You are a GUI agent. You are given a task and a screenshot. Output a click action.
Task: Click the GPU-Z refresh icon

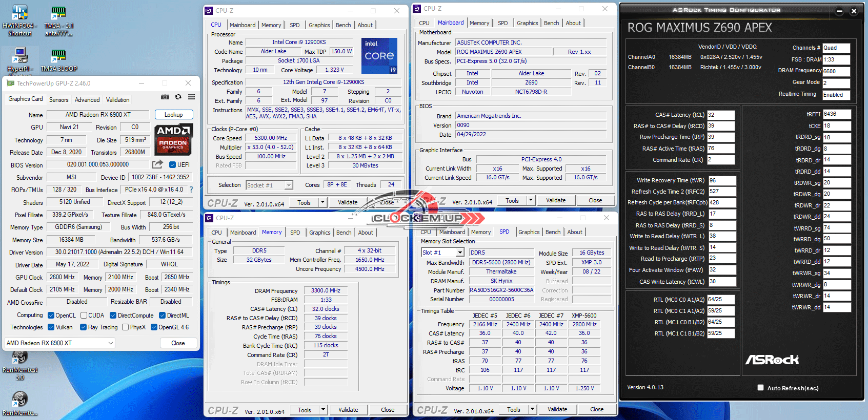pos(178,97)
